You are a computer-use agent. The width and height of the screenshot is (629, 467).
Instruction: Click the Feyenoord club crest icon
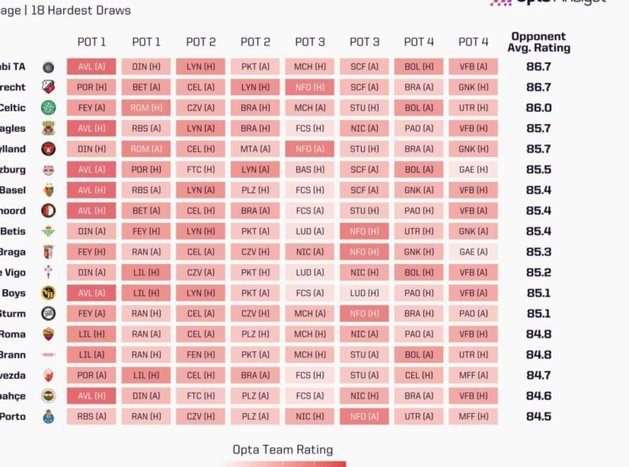click(x=49, y=211)
